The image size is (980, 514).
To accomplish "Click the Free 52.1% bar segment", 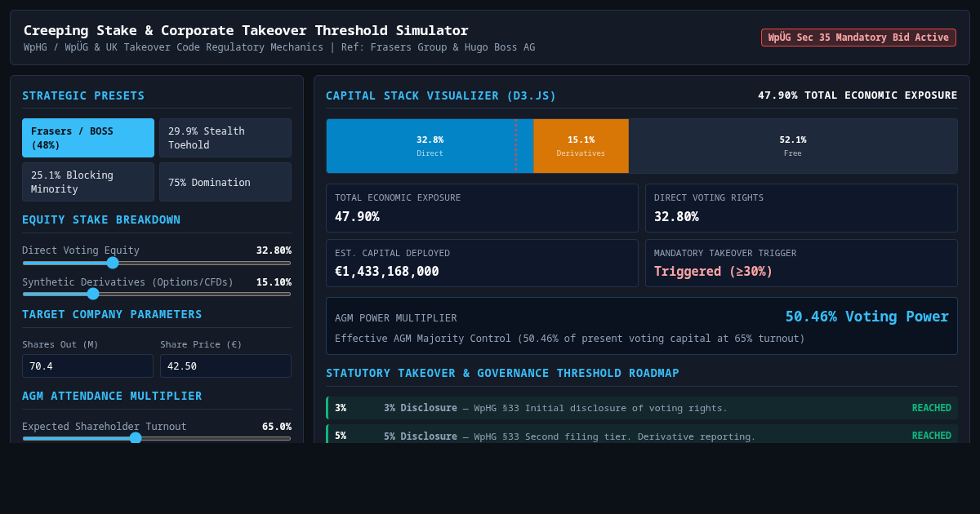I will (793, 146).
